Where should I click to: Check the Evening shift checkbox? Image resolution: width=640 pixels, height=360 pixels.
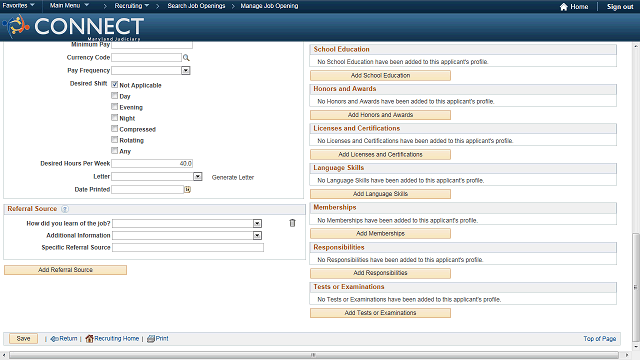pyautogui.click(x=115, y=107)
